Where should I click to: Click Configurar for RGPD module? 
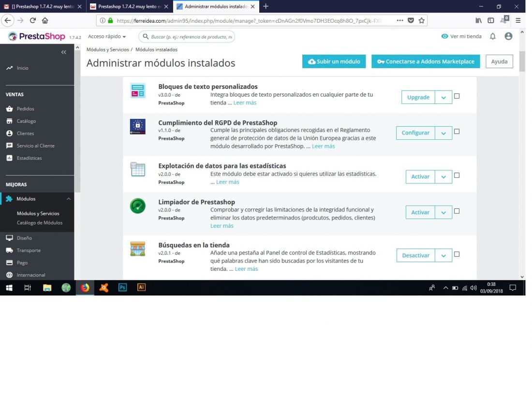point(415,133)
